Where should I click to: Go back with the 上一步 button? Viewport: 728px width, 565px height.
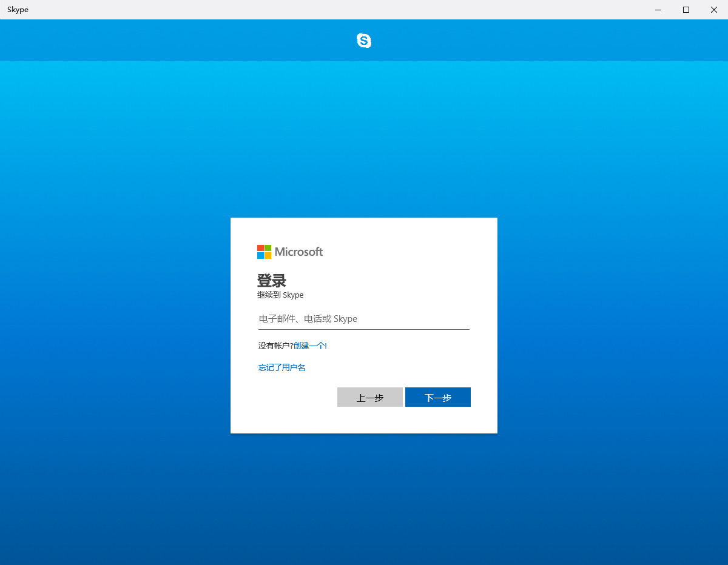click(x=370, y=397)
